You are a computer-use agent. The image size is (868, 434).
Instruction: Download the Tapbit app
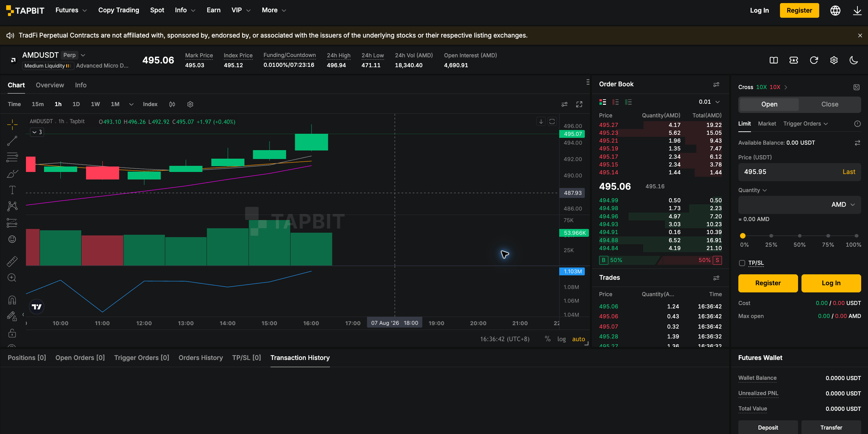857,11
